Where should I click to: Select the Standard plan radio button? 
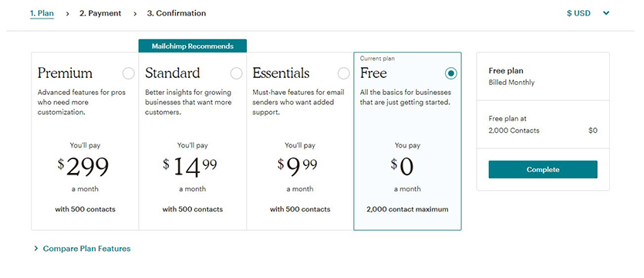coord(236,73)
